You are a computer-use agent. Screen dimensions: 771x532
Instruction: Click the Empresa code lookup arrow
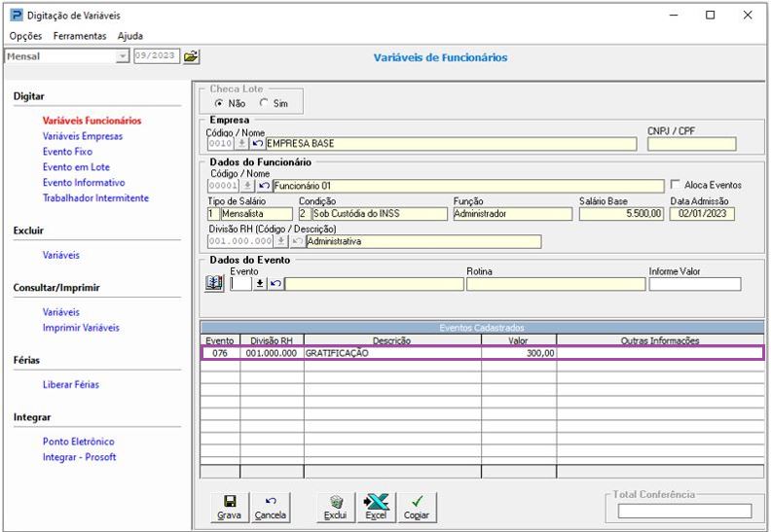coord(241,143)
